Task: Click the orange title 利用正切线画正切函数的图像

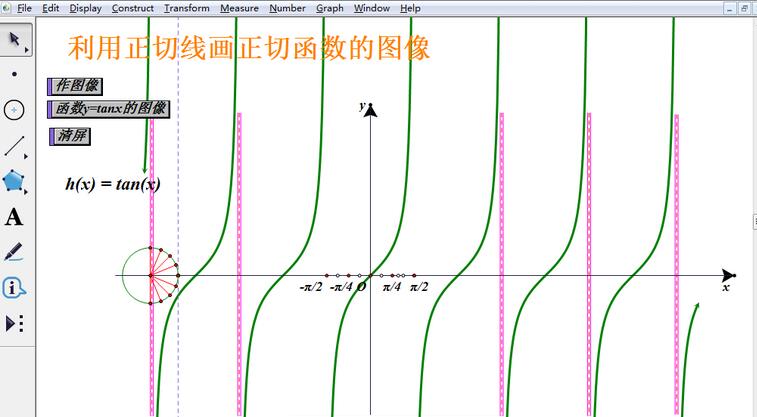Action: [x=249, y=48]
